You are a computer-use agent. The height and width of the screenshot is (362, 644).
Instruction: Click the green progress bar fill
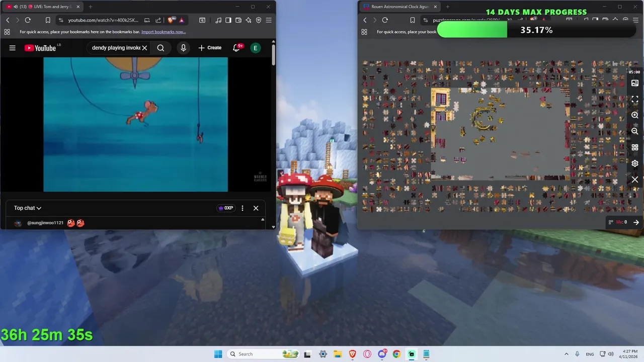point(472,30)
